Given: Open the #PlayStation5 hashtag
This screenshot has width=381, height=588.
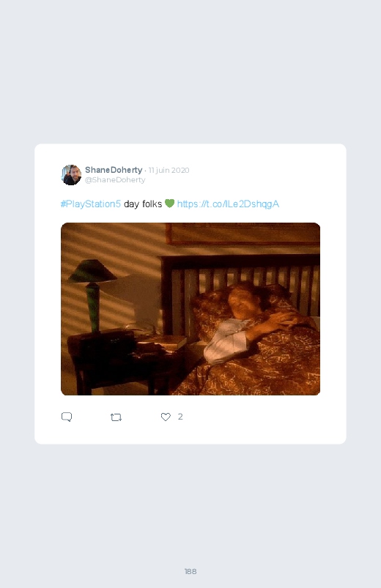Looking at the screenshot, I should point(90,204).
